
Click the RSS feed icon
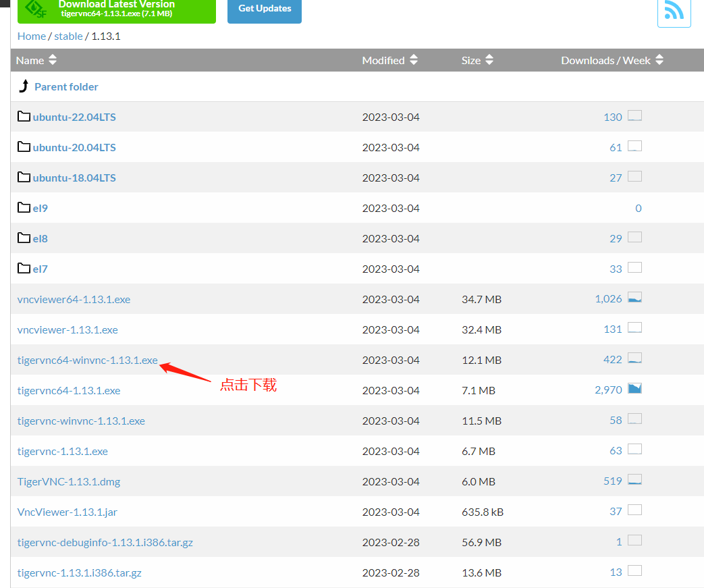point(674,11)
